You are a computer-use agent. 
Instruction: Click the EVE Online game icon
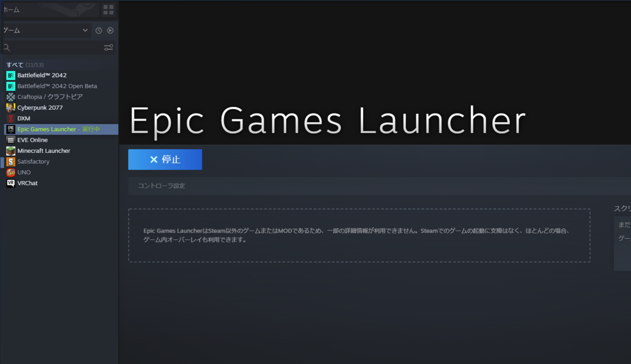(x=11, y=140)
